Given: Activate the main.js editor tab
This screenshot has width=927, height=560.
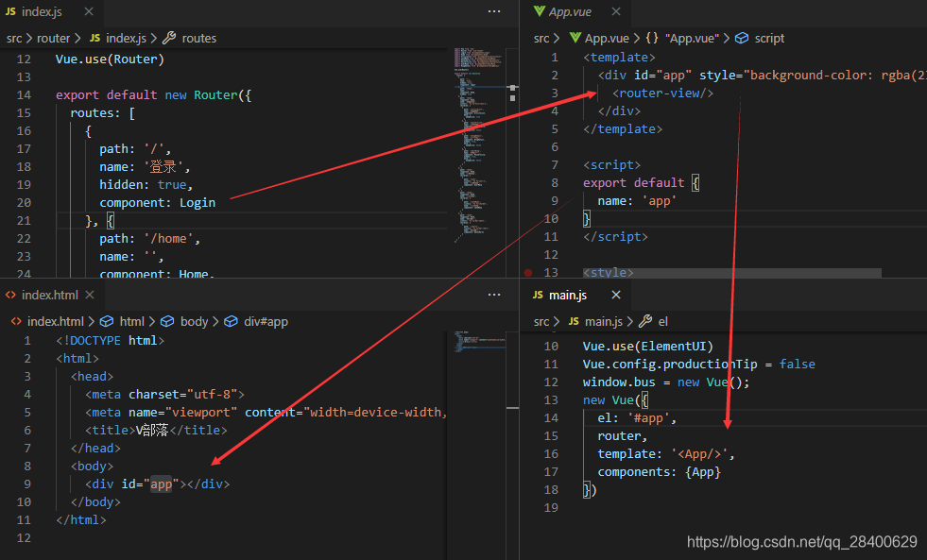Looking at the screenshot, I should pyautogui.click(x=568, y=295).
